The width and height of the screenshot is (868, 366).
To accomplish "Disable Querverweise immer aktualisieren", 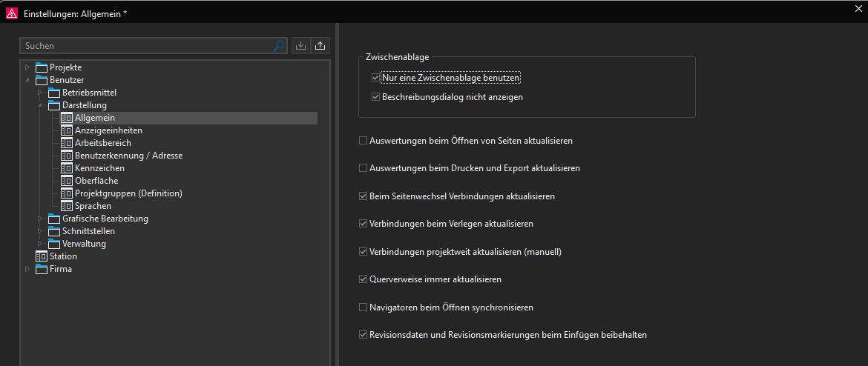I will click(x=363, y=279).
